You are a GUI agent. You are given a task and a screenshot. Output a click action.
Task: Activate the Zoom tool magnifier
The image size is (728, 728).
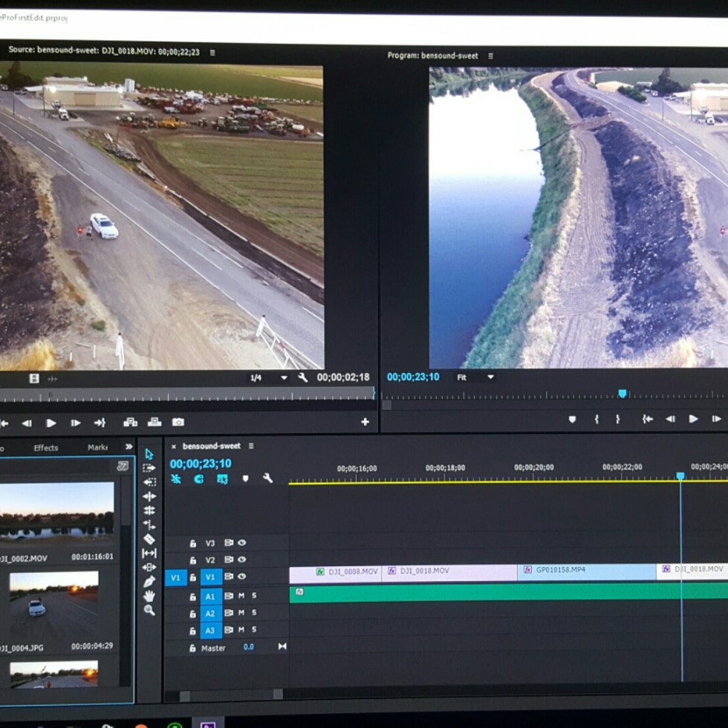(x=149, y=610)
